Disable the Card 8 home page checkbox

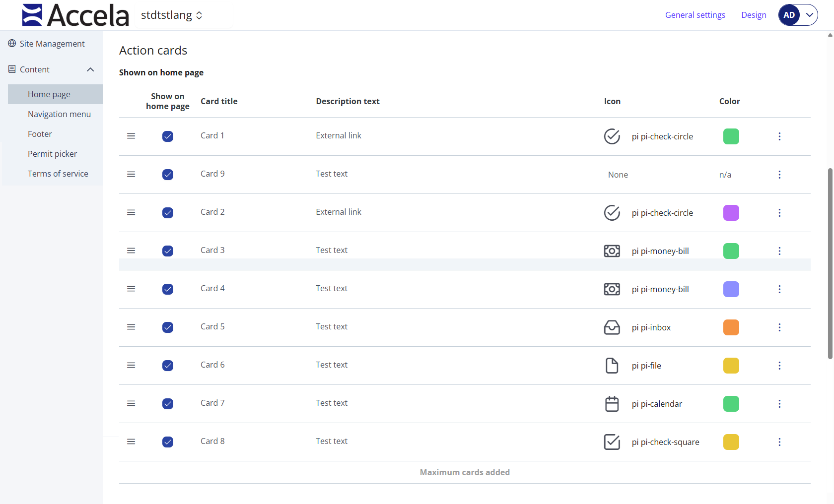tap(168, 442)
